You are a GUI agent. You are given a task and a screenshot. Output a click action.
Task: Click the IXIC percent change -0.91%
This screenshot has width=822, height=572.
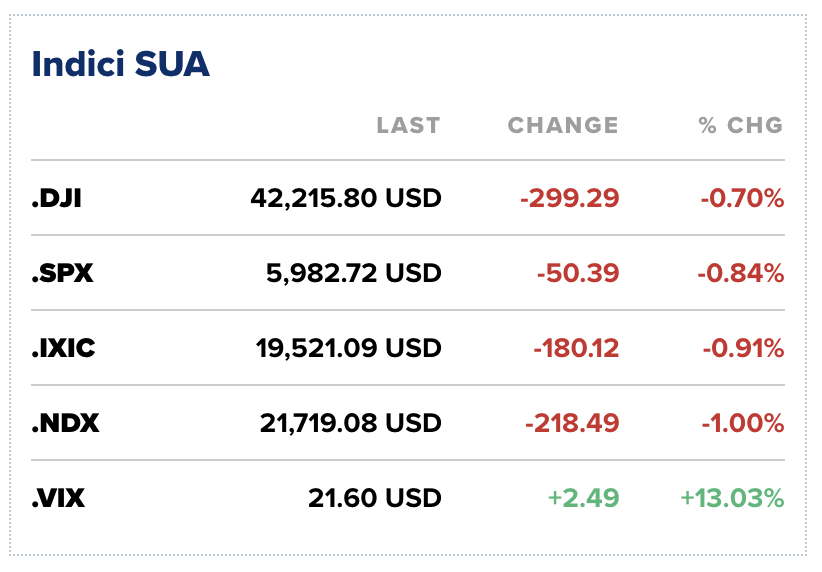(742, 348)
